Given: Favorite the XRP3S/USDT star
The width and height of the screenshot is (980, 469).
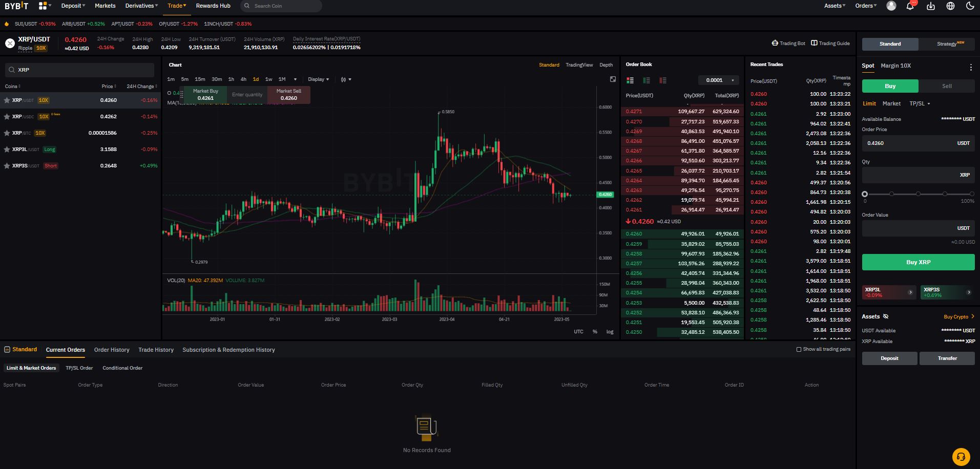Looking at the screenshot, I should (7, 166).
